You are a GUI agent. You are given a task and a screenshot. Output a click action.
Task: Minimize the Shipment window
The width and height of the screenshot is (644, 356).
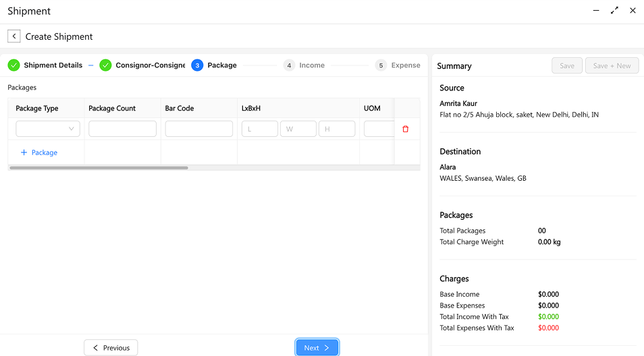point(595,11)
